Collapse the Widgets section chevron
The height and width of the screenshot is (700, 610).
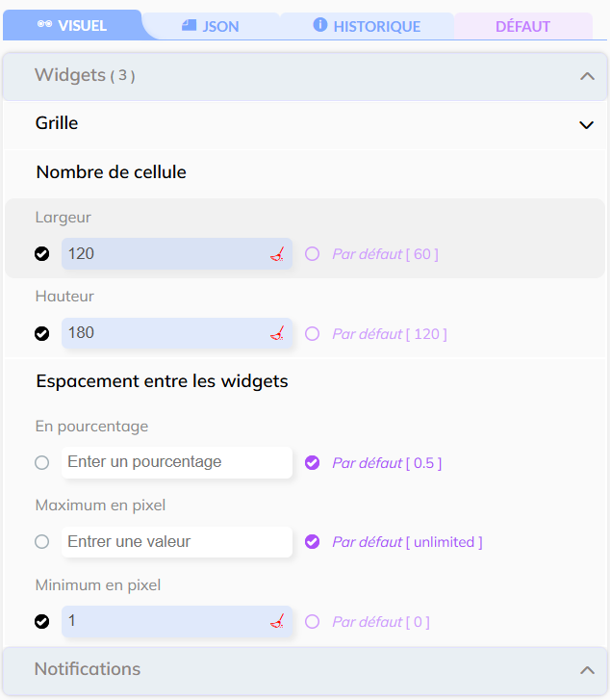point(587,76)
